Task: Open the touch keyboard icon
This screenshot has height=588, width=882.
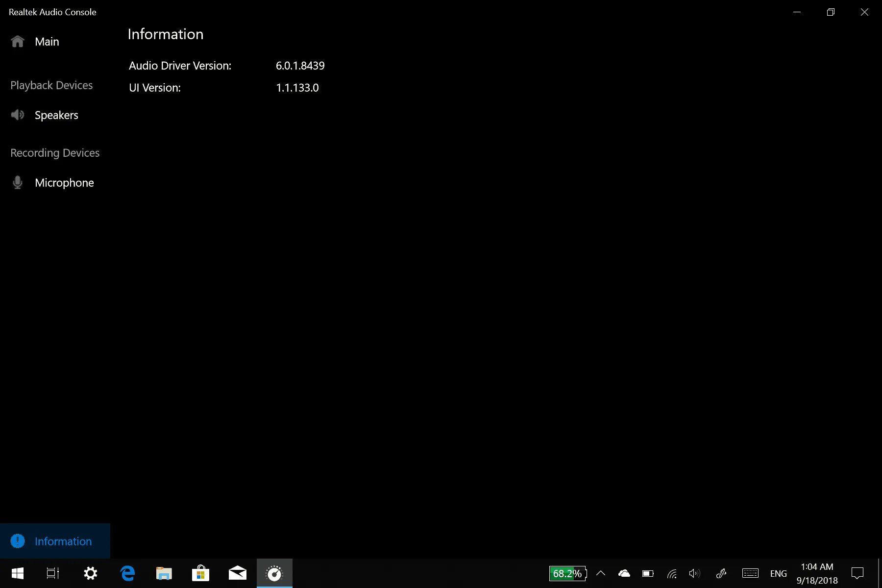Action: 750,573
